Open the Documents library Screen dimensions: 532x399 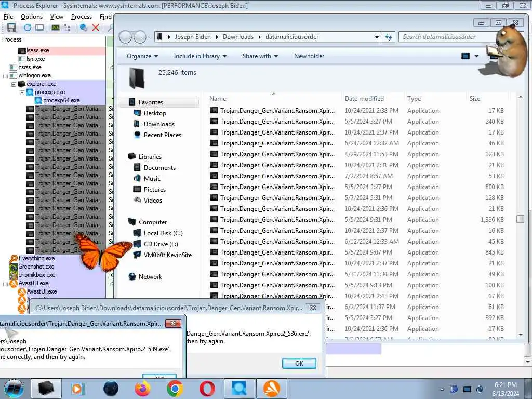click(x=159, y=168)
